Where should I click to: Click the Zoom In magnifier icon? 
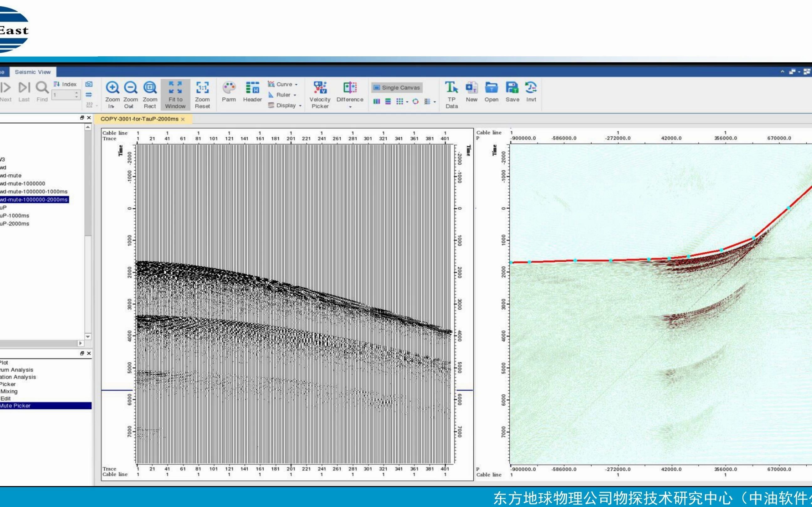[112, 88]
